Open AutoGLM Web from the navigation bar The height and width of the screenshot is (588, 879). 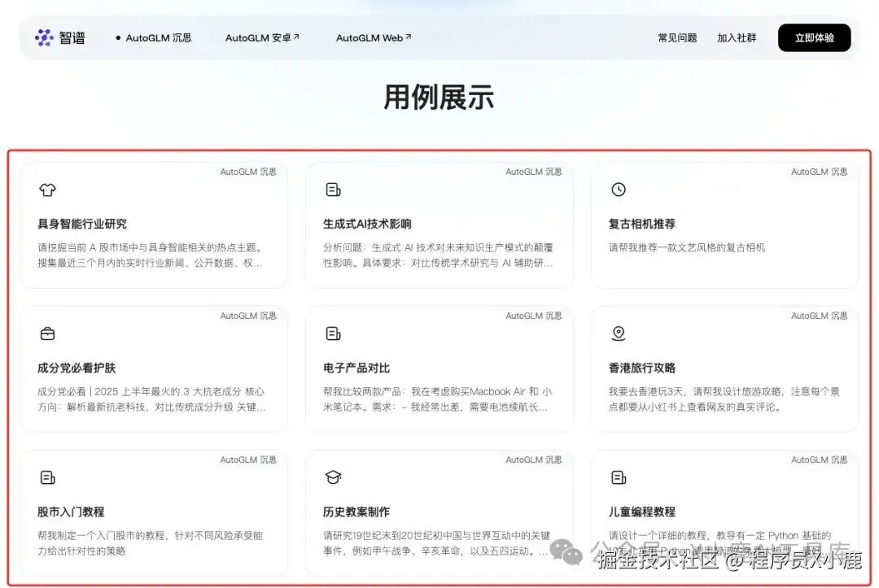click(370, 37)
